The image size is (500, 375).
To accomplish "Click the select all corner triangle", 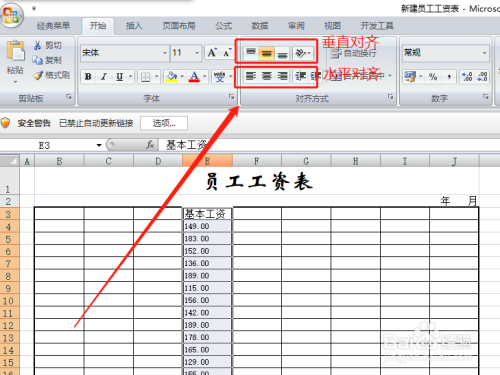I will pos(10,161).
